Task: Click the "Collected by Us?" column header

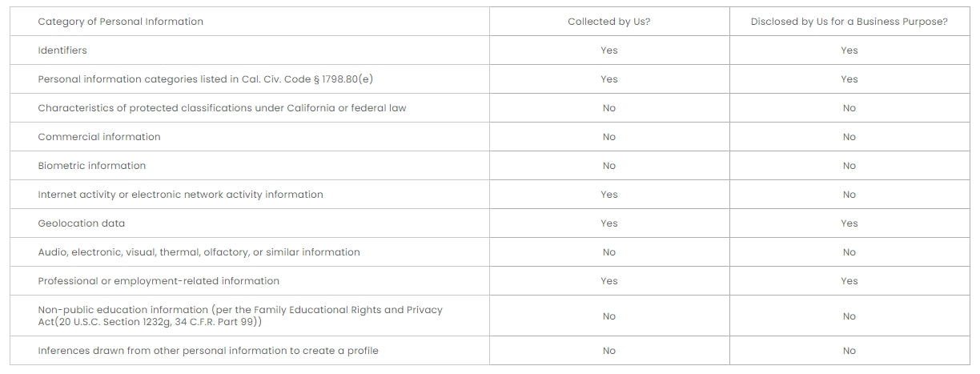Action: click(609, 22)
